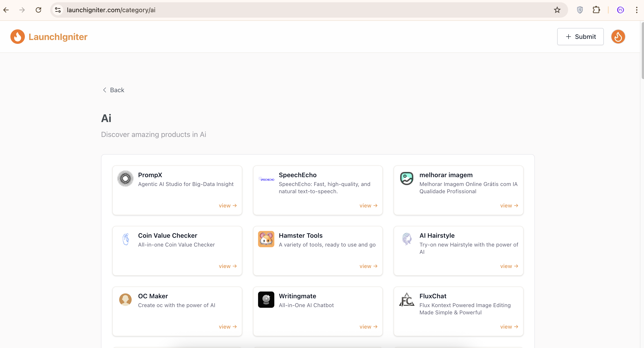The width and height of the screenshot is (644, 348).
Task: Click the AI Hairstyle icon
Action: (407, 239)
